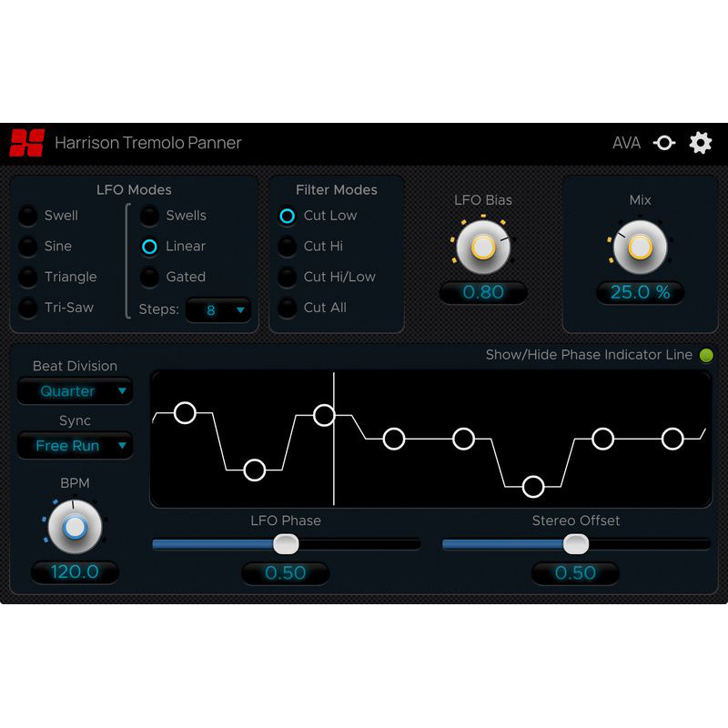Select the Gated step mode
Screen dimensions: 728x728
[149, 278]
